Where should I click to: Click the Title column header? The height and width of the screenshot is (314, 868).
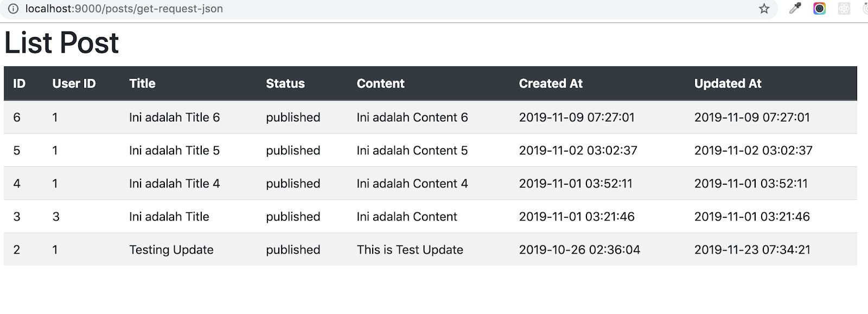[x=142, y=84]
